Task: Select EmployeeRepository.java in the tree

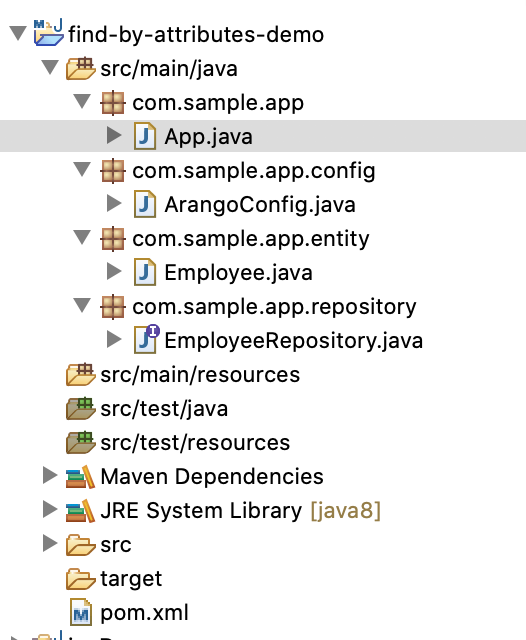Action: pyautogui.click(x=294, y=341)
